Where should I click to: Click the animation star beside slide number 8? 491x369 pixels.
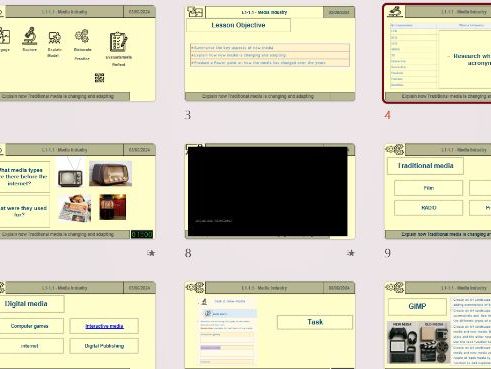pos(351,253)
